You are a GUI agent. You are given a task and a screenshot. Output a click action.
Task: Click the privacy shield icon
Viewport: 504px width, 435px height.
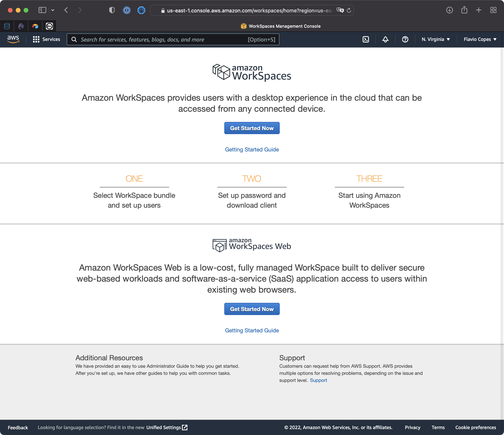coord(112,10)
